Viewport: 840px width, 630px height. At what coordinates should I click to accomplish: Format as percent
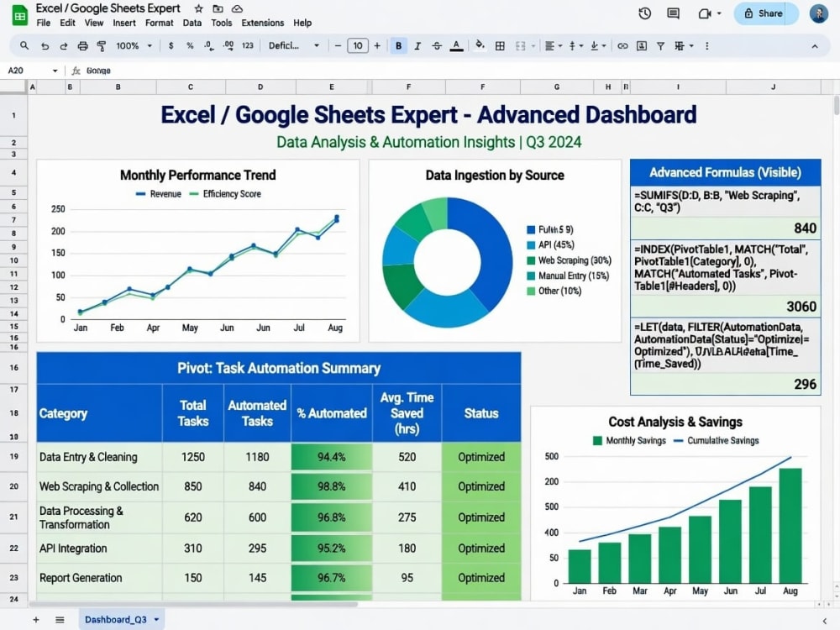coord(190,46)
